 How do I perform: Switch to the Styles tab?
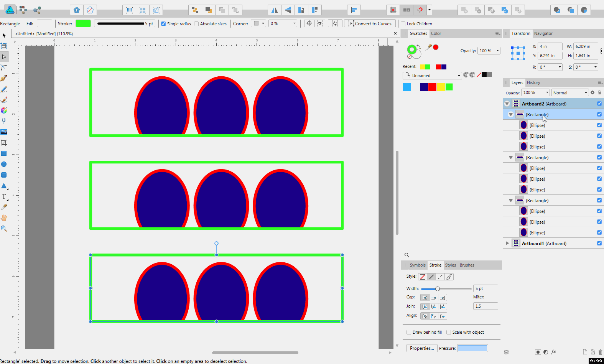coord(451,265)
